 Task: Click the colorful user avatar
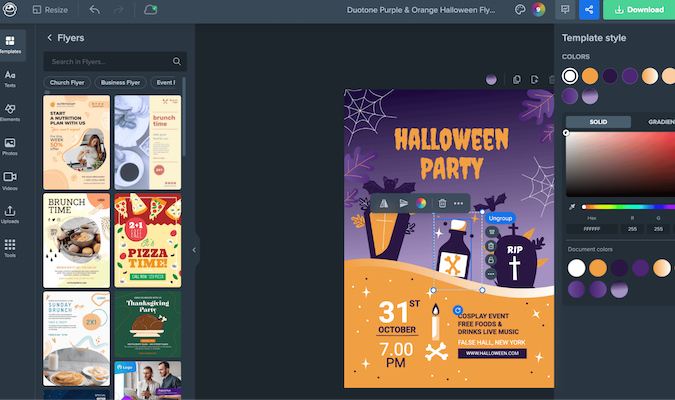pyautogui.click(x=538, y=9)
